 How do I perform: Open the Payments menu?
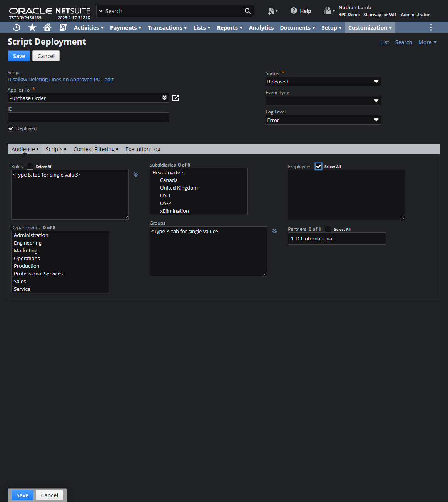coord(126,28)
